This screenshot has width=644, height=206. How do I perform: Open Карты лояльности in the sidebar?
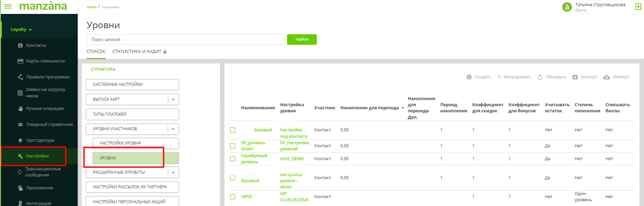click(45, 61)
